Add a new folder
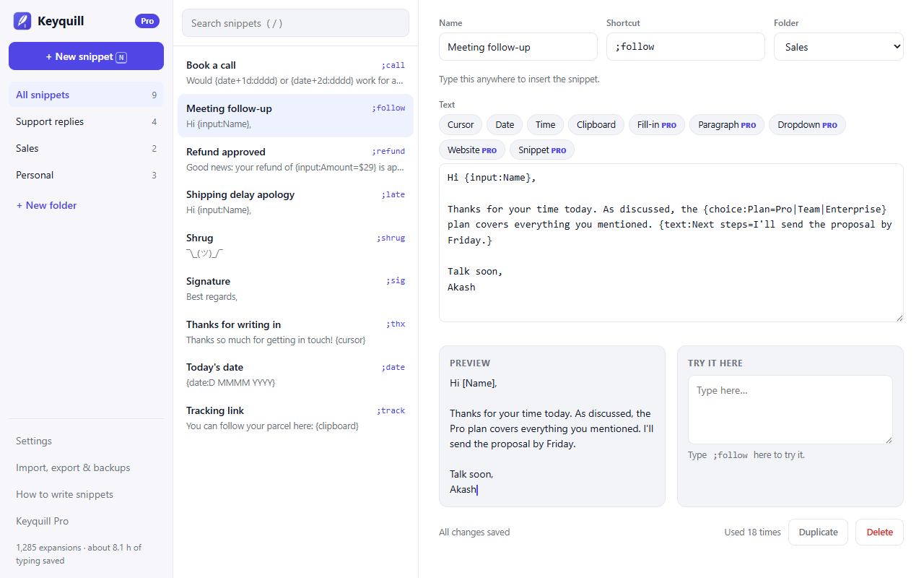Screen dimensions: 924x578 (x=46, y=205)
